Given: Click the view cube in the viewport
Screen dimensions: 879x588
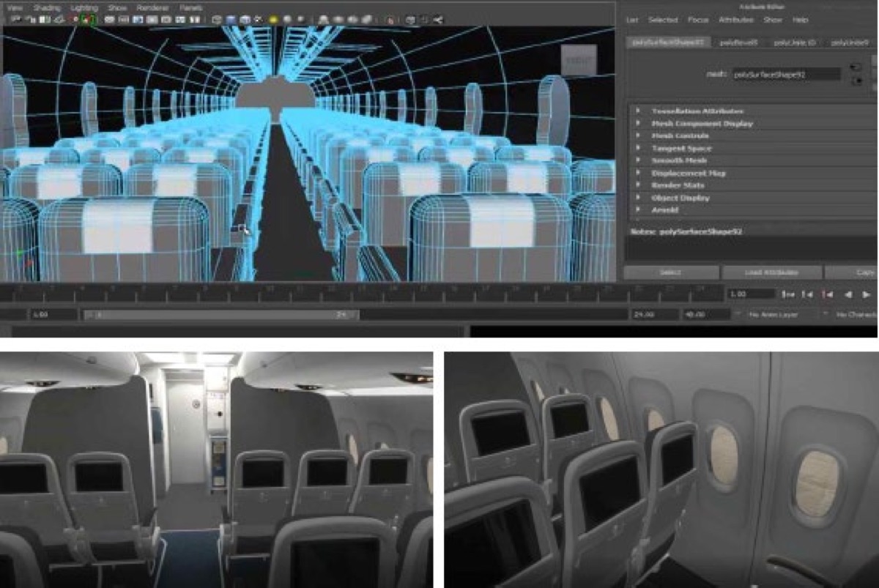Looking at the screenshot, I should pyautogui.click(x=578, y=61).
